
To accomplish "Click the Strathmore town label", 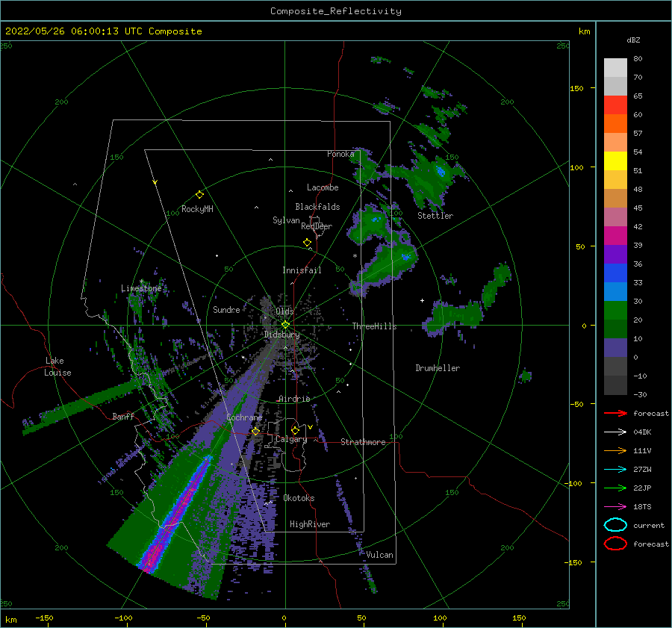I will tap(363, 442).
